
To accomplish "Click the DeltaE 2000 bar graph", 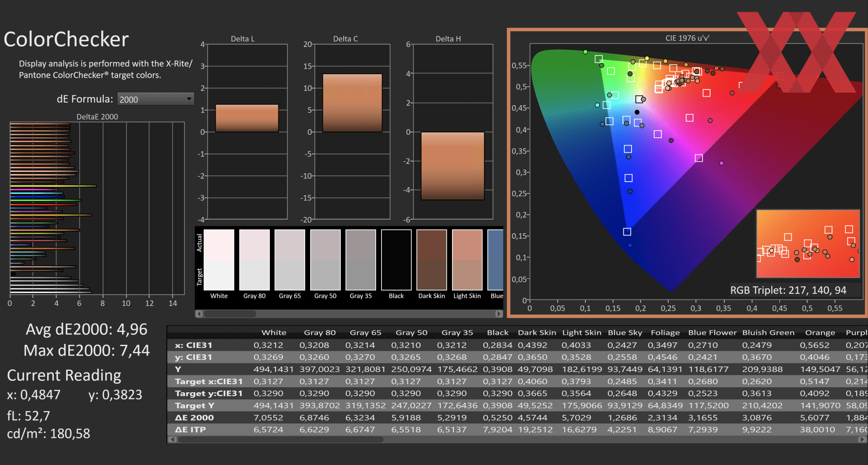I will click(x=97, y=208).
